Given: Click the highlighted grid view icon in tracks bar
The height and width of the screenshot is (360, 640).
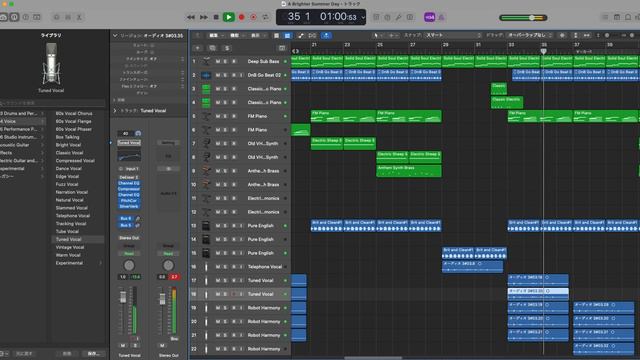Looking at the screenshot, I should [x=287, y=36].
